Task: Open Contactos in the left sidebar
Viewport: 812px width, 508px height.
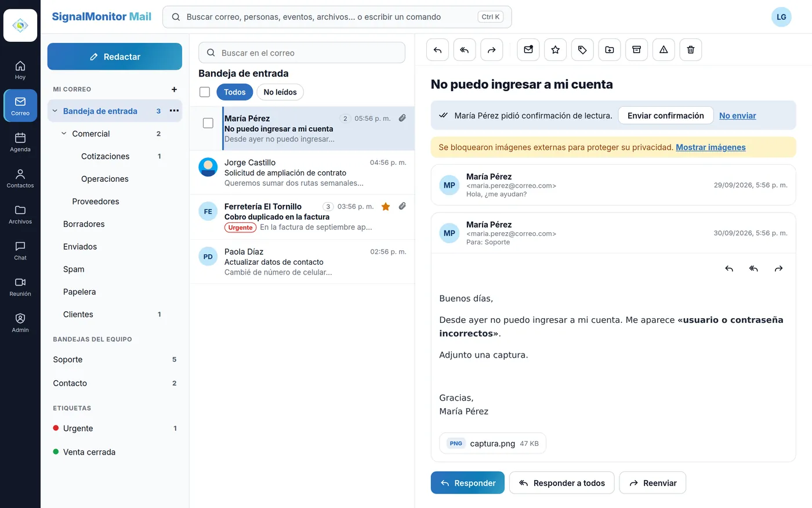Action: click(x=20, y=178)
